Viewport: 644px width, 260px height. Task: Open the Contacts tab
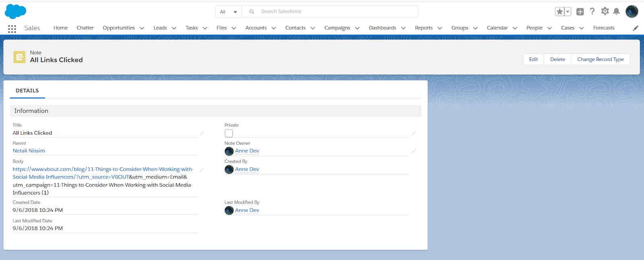pyautogui.click(x=295, y=28)
